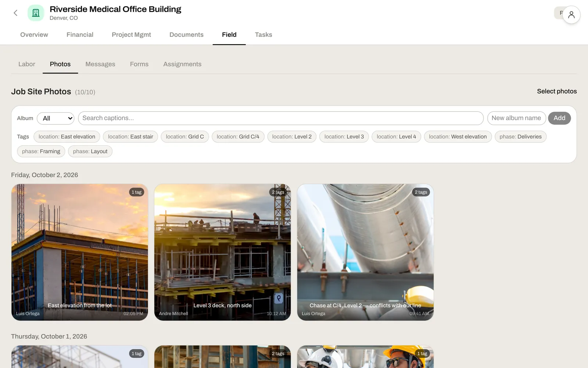Click the New album name field

(x=516, y=118)
